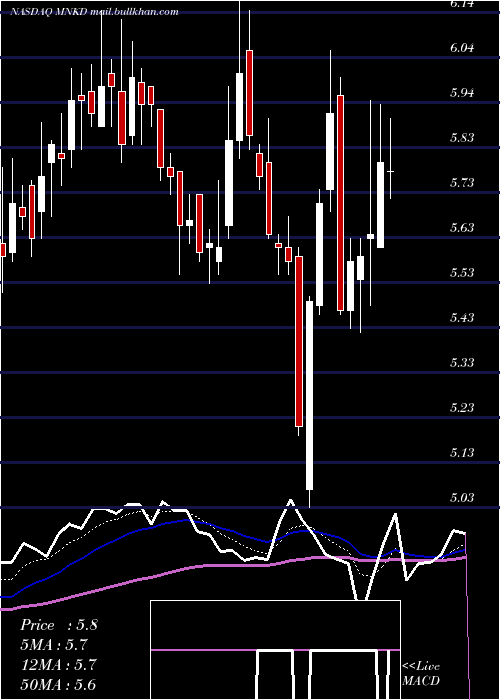Click the 12MA : 5.7 readout
This screenshot has width=500, height=700.
(58, 665)
